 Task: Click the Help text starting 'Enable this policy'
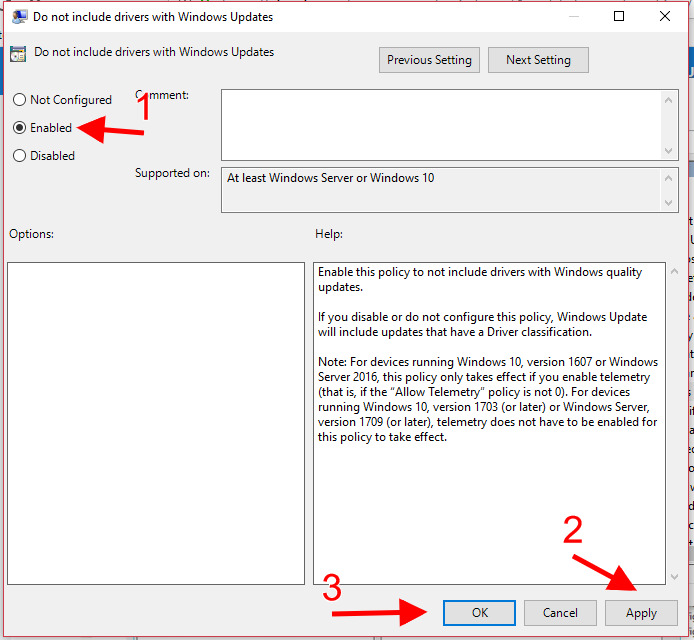click(480, 279)
